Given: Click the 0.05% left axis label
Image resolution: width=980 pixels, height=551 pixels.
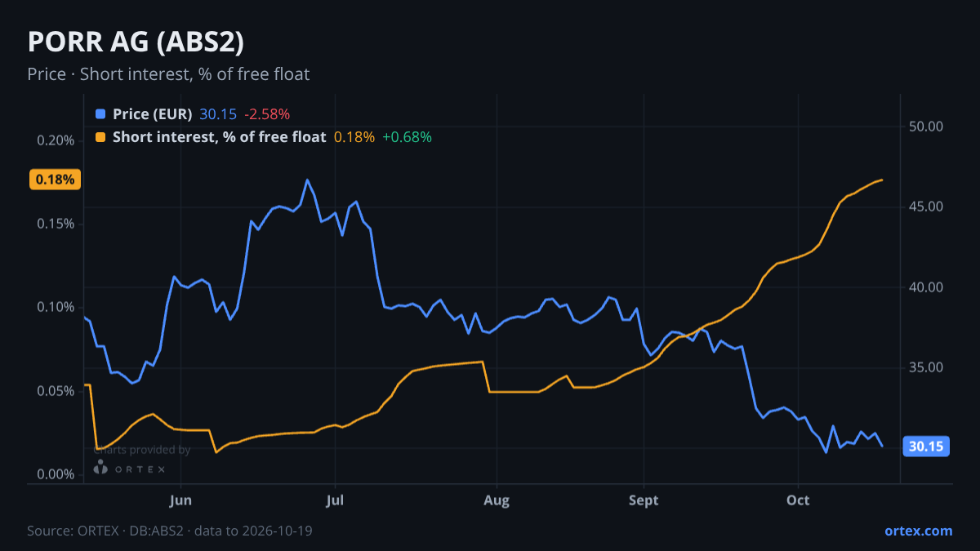Looking at the screenshot, I should click(x=56, y=391).
